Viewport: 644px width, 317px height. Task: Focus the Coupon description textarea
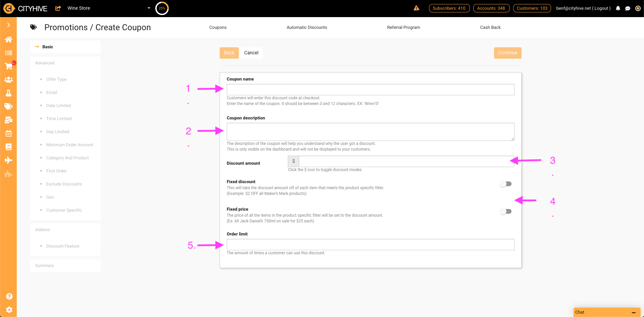pos(370,132)
